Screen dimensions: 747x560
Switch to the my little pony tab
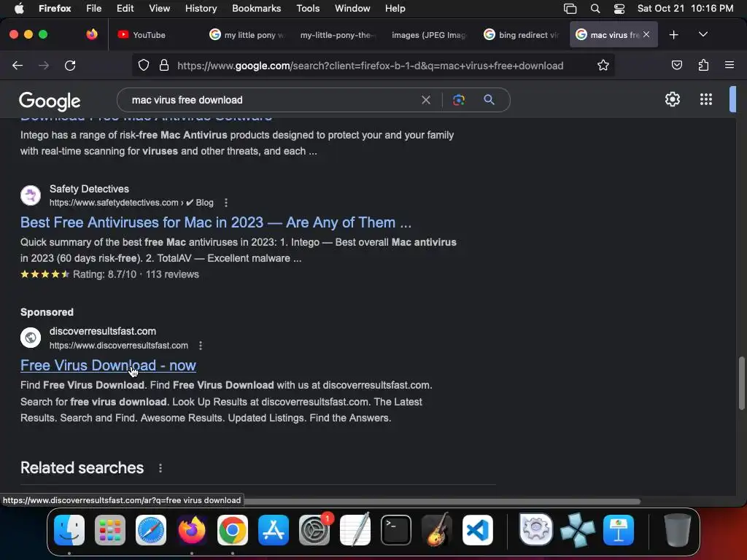[x=247, y=35]
